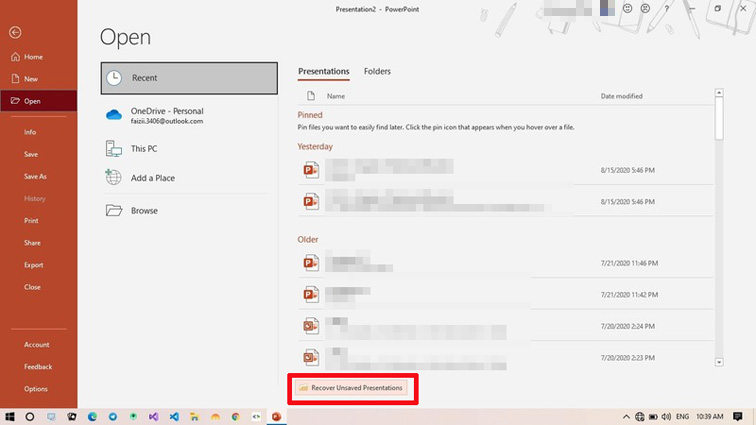Open Visual Studio Code from taskbar

(174, 416)
